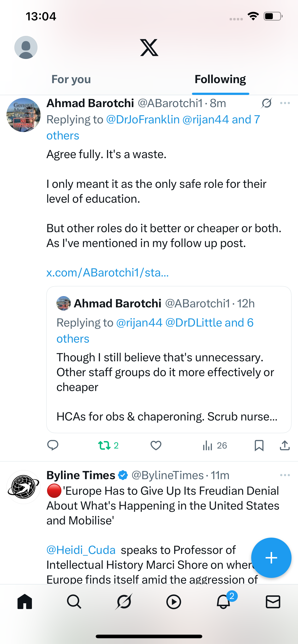The height and width of the screenshot is (644, 298).
Task: Bookmark Ahmad Barotchi's post
Action: tap(259, 445)
